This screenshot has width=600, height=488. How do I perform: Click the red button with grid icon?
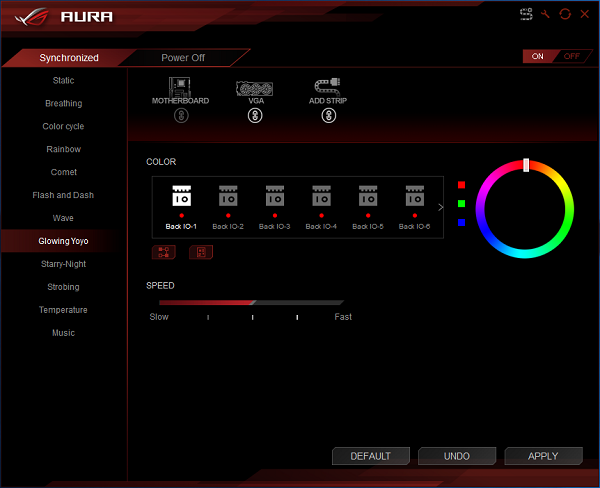tap(201, 252)
